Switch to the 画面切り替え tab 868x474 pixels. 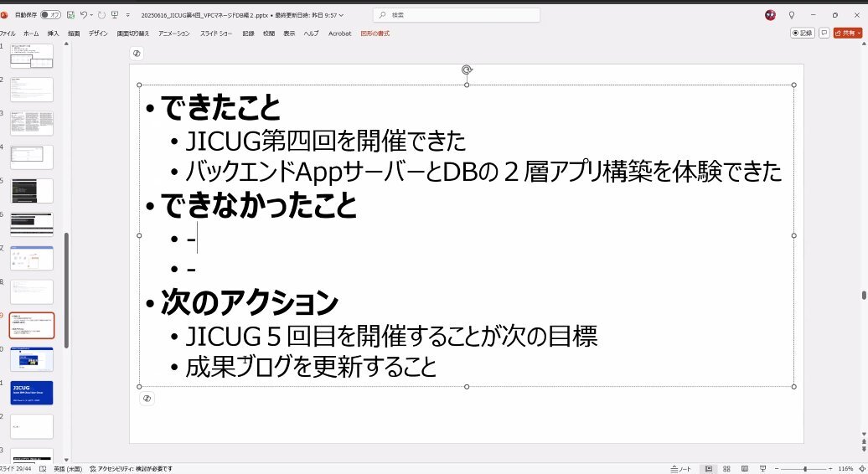133,33
